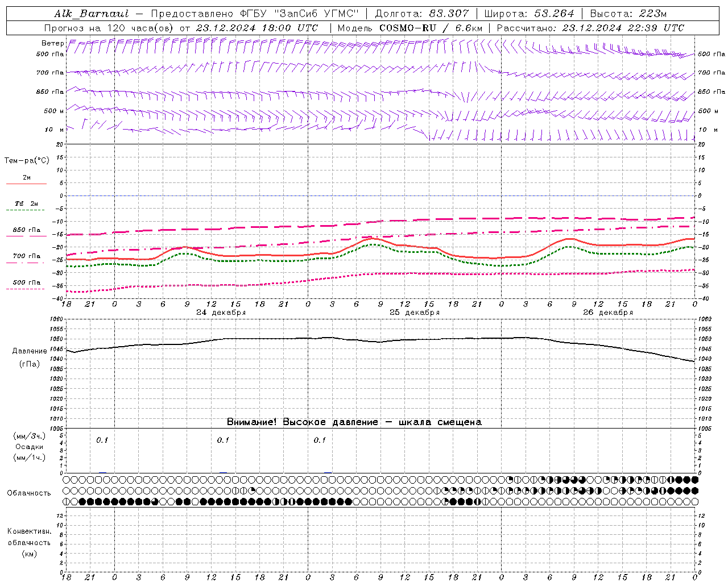
Task: Select the '(мм/3ч.)' precipitation unit label
Action: pyautogui.click(x=30, y=436)
